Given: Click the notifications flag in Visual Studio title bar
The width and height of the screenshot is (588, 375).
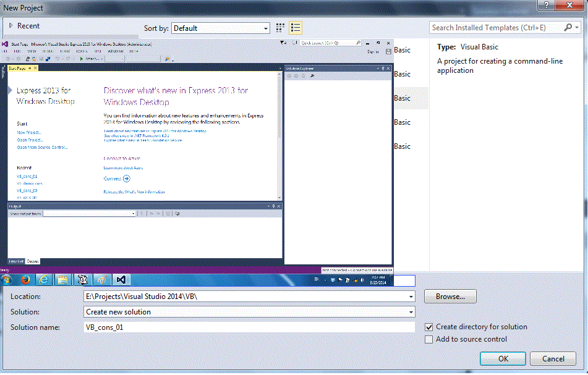Looking at the screenshot, I should (283, 43).
